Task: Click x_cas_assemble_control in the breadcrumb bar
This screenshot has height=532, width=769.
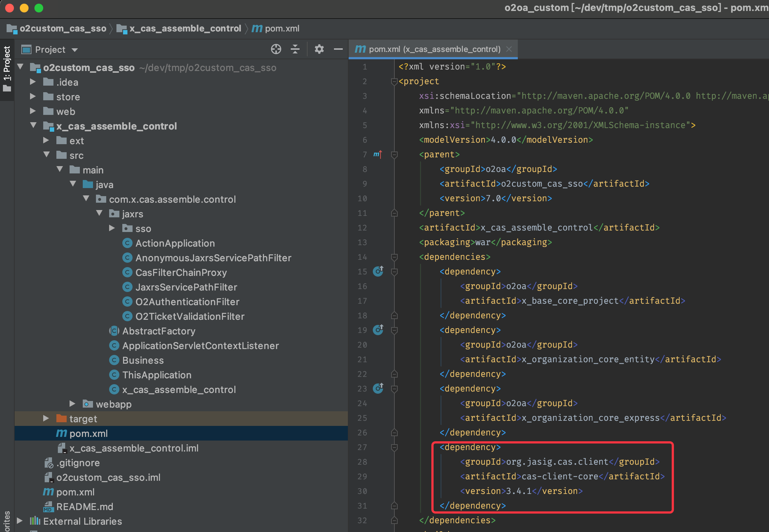Action: click(185, 29)
